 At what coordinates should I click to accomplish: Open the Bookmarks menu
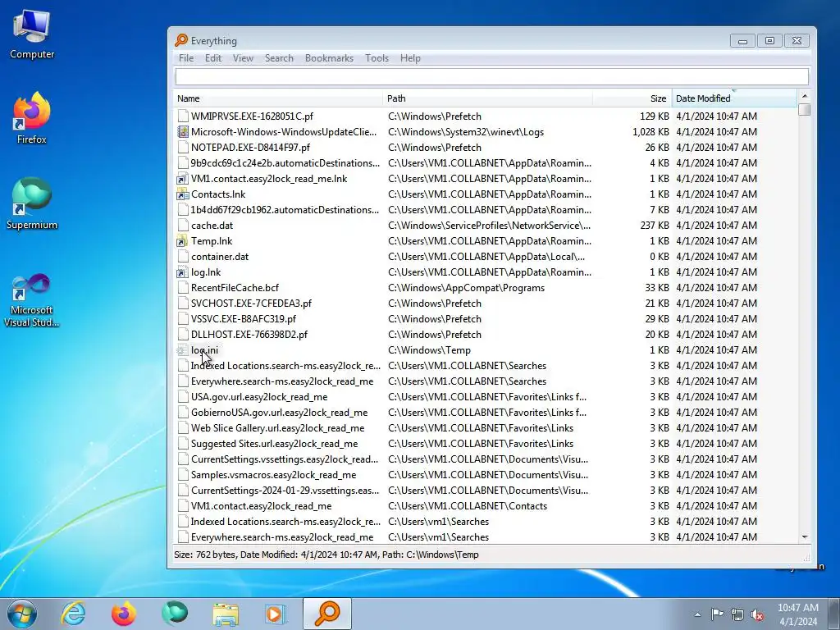click(x=329, y=58)
